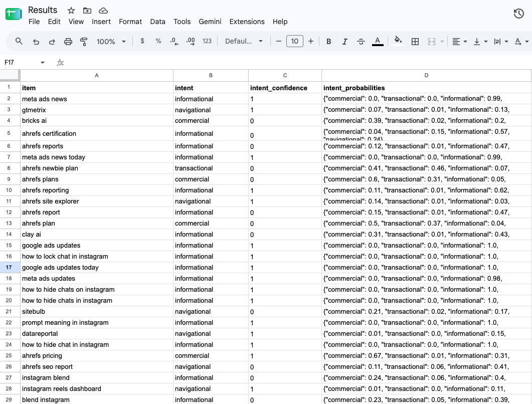Open the font family dropdown
The height and width of the screenshot is (404, 532).
[244, 41]
